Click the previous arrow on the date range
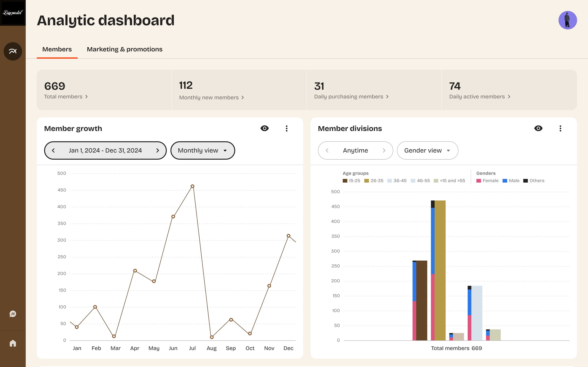Image resolution: width=588 pixels, height=367 pixels. (x=54, y=150)
